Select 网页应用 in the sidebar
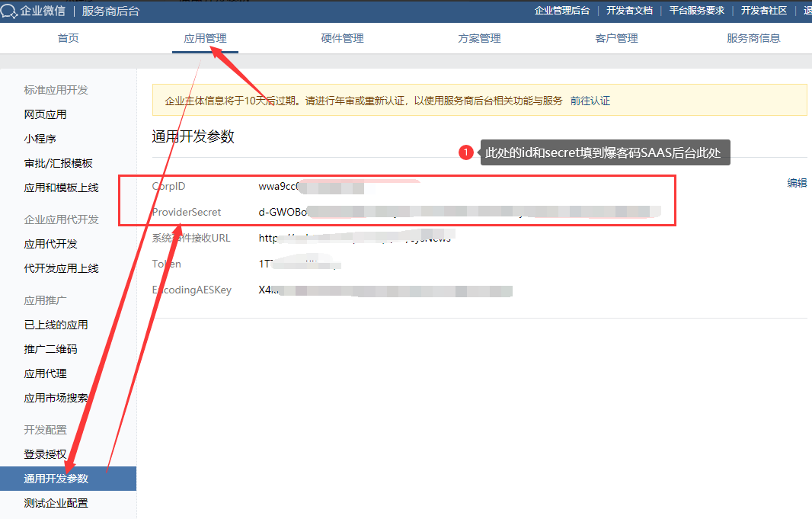The height and width of the screenshot is (519, 812). [45, 114]
